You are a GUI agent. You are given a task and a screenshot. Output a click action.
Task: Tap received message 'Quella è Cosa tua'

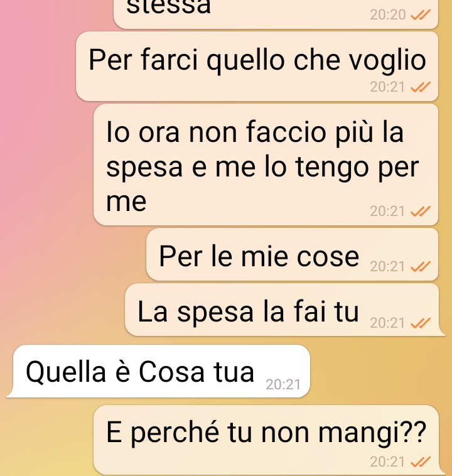tap(158, 371)
